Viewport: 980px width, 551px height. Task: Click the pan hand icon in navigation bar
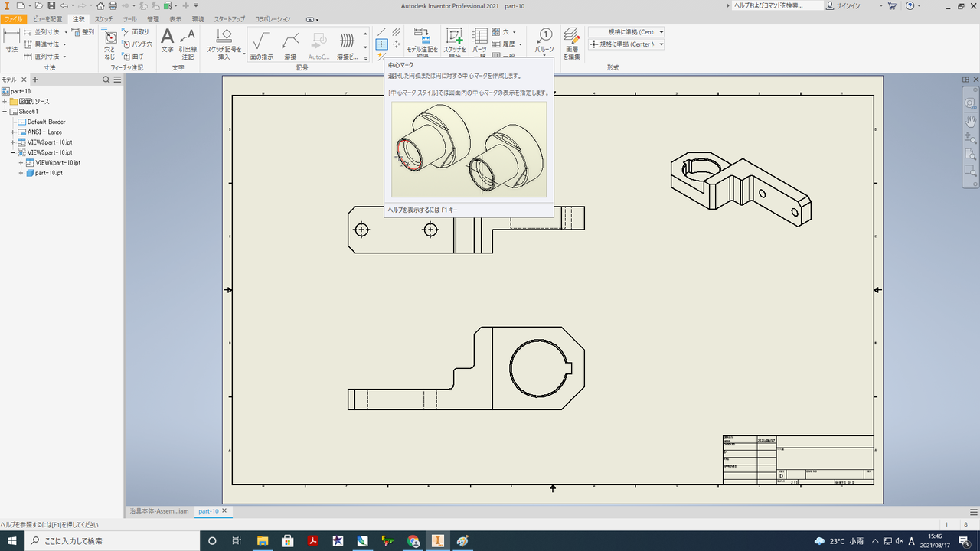971,121
